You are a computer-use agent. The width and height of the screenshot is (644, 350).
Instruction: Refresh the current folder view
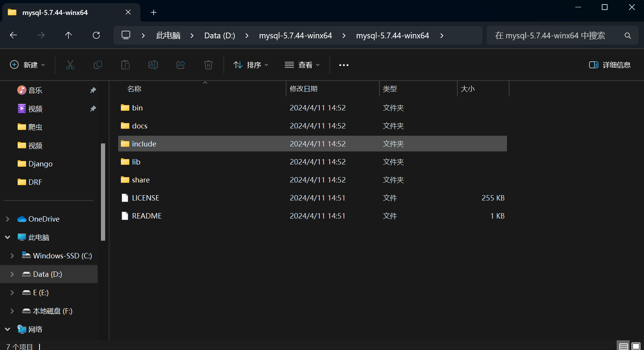pyautogui.click(x=96, y=35)
